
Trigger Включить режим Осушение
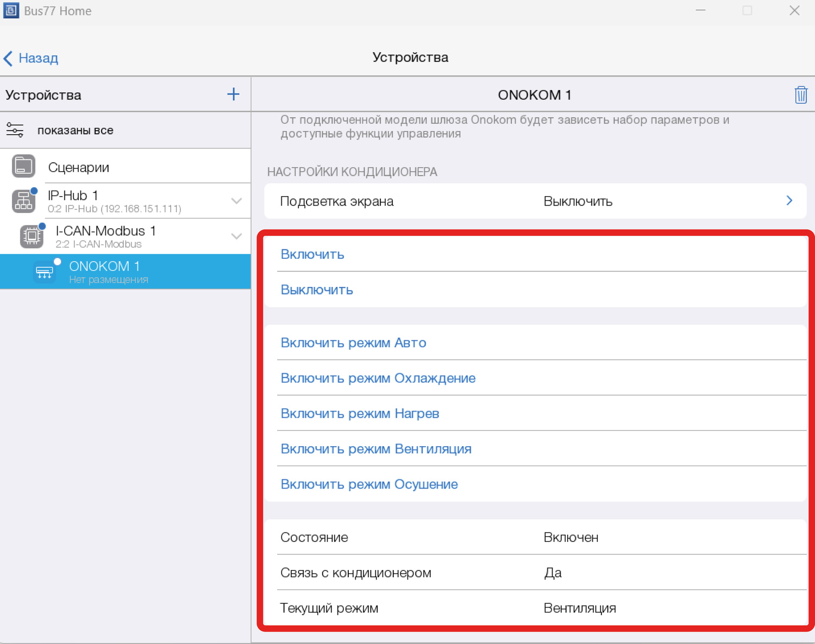tap(369, 484)
